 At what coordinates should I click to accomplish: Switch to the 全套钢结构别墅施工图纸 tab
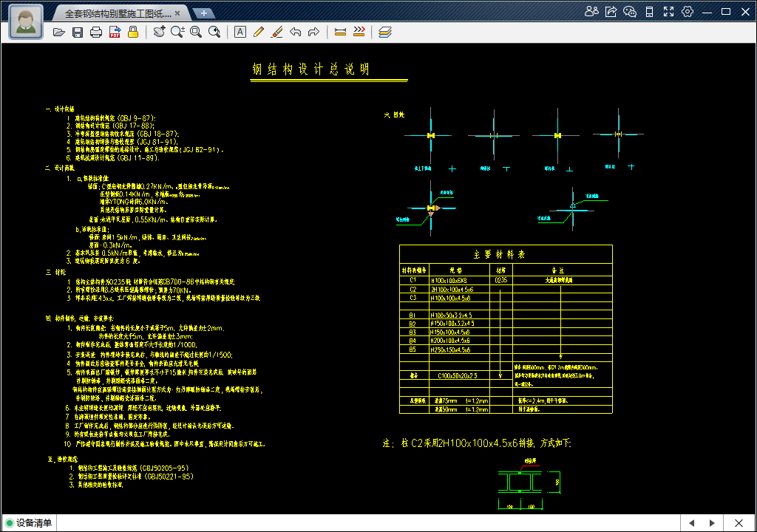pos(117,13)
